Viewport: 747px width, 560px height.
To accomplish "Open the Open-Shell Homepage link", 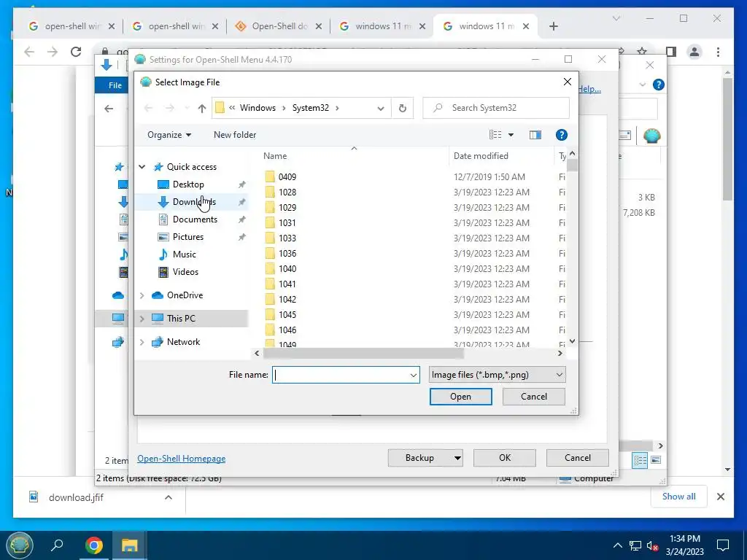I will [x=182, y=459].
